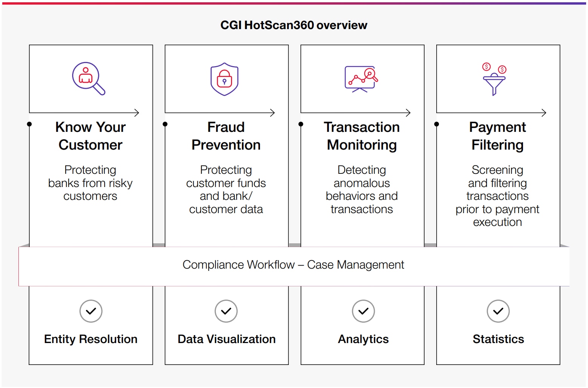Screen dimensions: 588x388
Task: Click the Transaction Monitoring chart screen icon
Action: pyautogui.click(x=361, y=79)
